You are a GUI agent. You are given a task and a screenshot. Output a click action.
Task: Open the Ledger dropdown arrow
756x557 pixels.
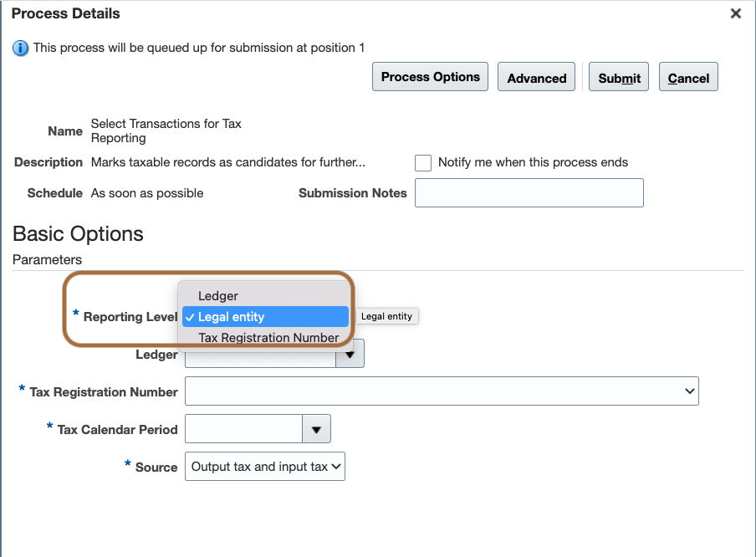[350, 353]
